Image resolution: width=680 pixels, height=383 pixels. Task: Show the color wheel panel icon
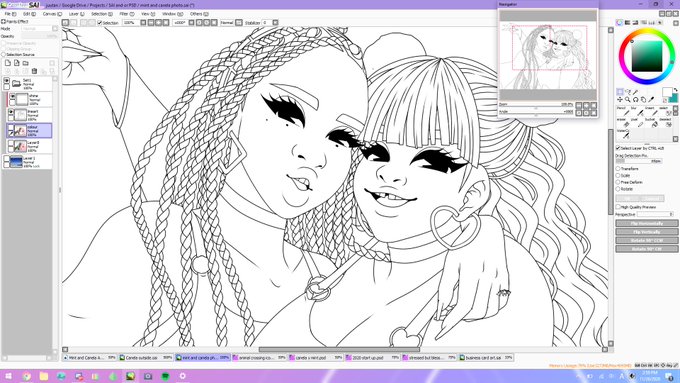click(620, 23)
